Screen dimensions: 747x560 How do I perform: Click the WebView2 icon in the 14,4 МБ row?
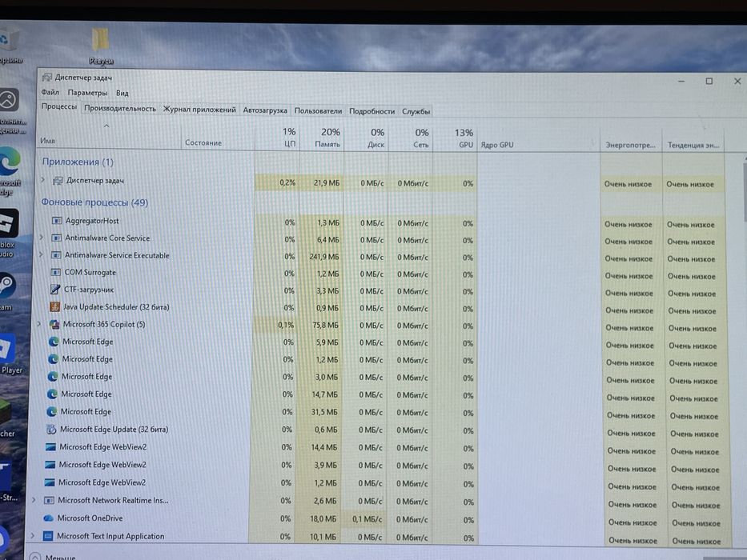(50, 446)
